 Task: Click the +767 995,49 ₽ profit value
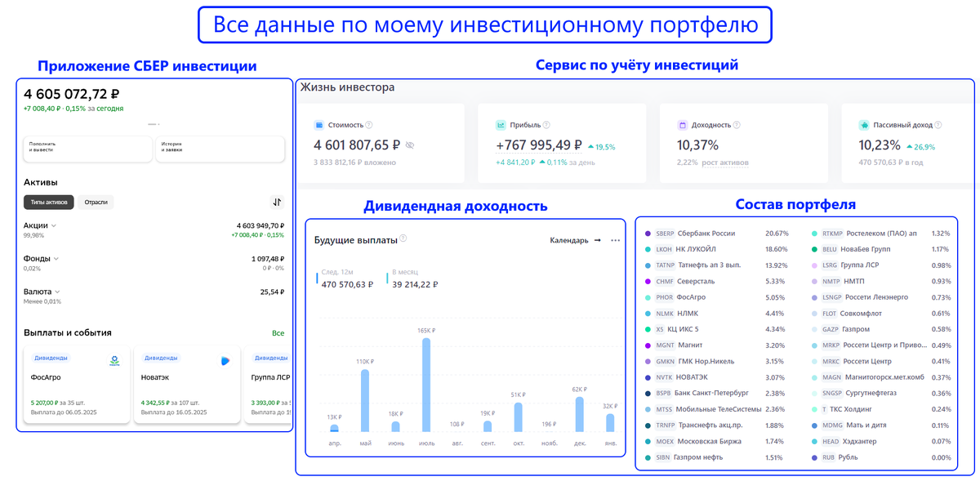tap(539, 145)
